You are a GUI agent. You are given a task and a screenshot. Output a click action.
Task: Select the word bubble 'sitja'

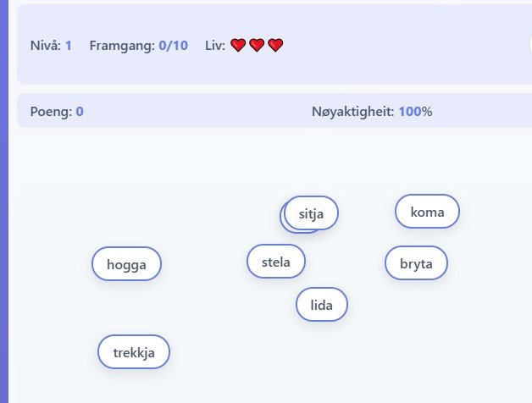[x=312, y=213]
